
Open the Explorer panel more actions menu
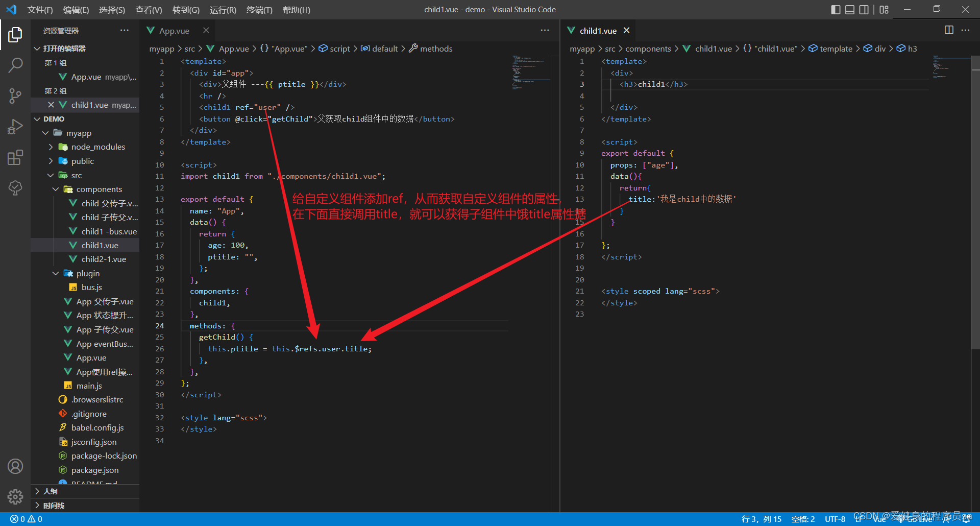125,30
